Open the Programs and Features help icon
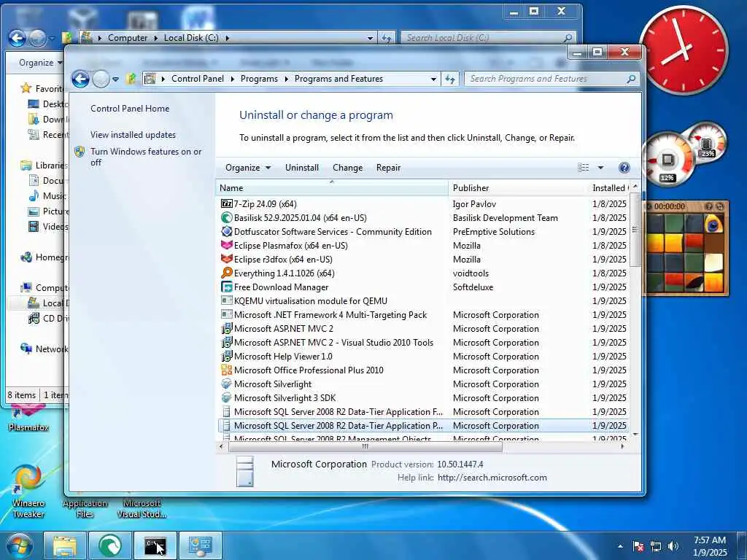Image resolution: width=747 pixels, height=560 pixels. coord(624,168)
